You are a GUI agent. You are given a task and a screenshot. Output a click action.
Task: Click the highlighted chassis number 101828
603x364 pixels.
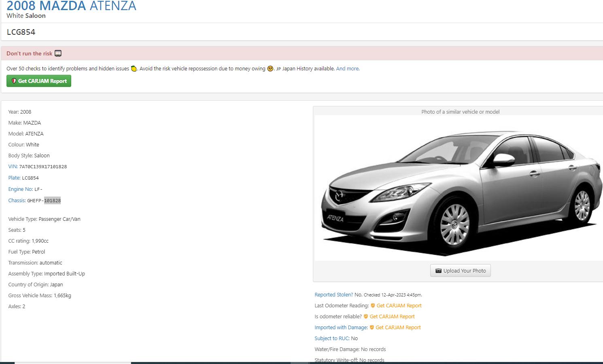coord(52,201)
